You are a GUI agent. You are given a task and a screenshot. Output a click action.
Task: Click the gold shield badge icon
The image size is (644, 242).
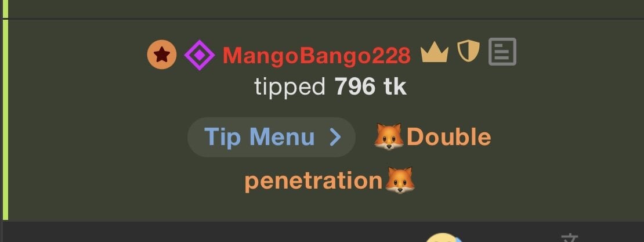pos(468,52)
